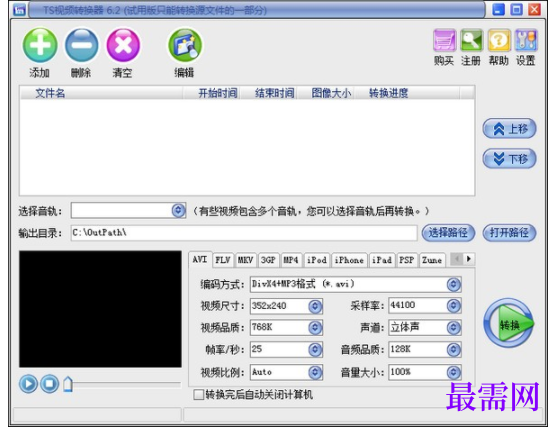Open the Settings (设置) tools icon
This screenshot has width=558, height=428.
pos(526,40)
